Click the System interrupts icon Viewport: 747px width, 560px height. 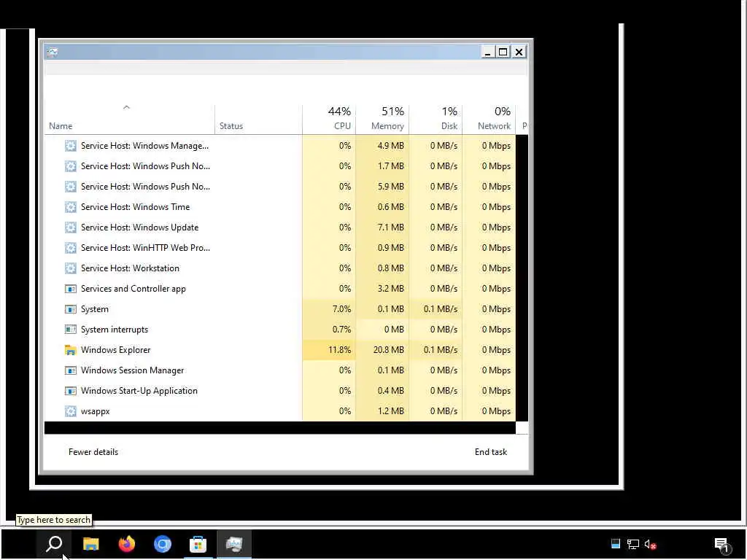(x=71, y=330)
